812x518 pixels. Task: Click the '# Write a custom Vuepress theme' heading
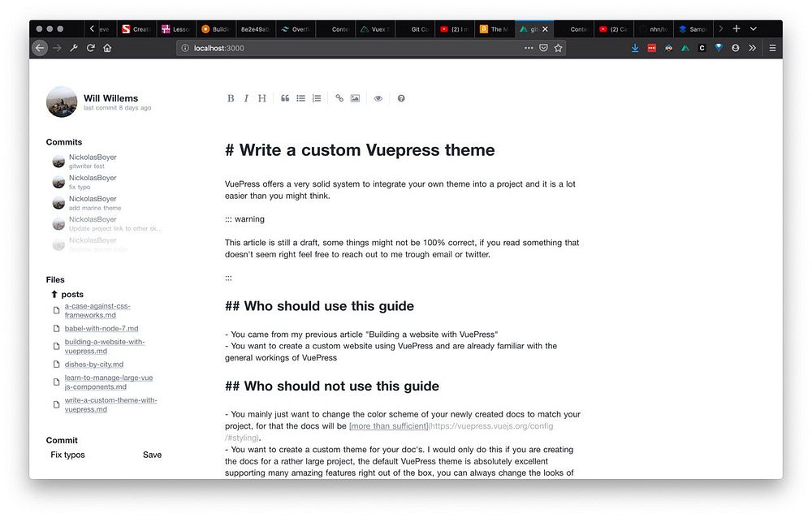point(360,150)
